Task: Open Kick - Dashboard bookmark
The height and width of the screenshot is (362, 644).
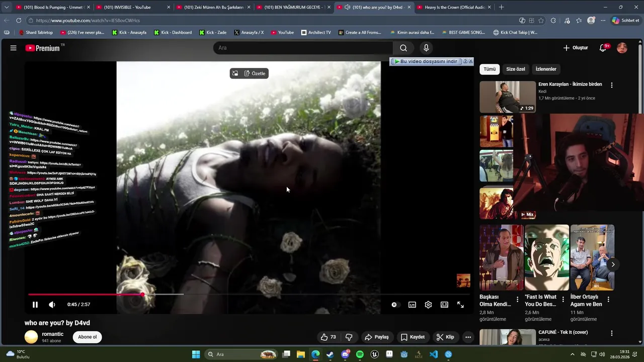Action: click(x=173, y=32)
